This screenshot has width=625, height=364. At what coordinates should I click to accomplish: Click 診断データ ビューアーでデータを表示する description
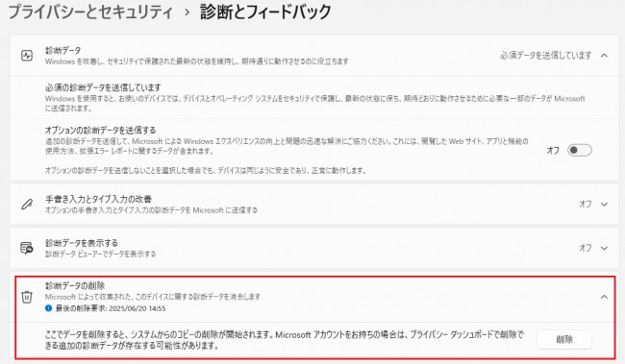(100, 254)
